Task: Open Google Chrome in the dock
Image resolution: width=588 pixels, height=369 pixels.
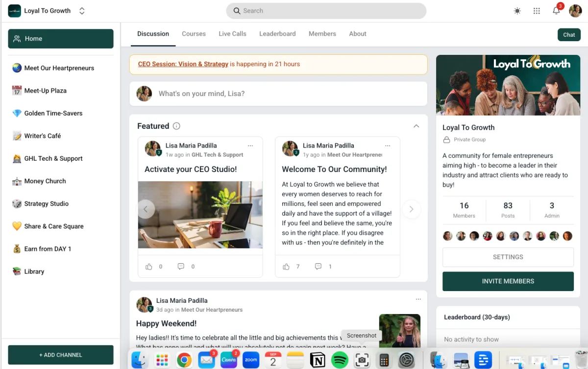Action: [184, 360]
